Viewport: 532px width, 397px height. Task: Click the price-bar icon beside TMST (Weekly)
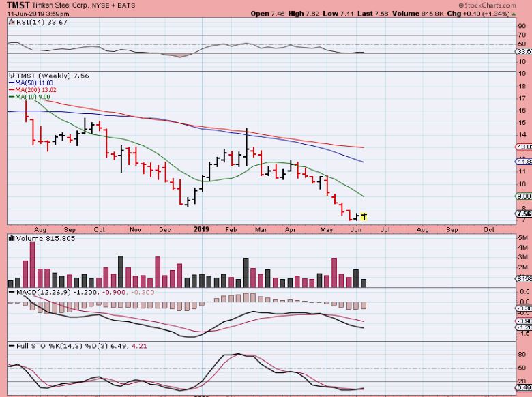[12, 76]
